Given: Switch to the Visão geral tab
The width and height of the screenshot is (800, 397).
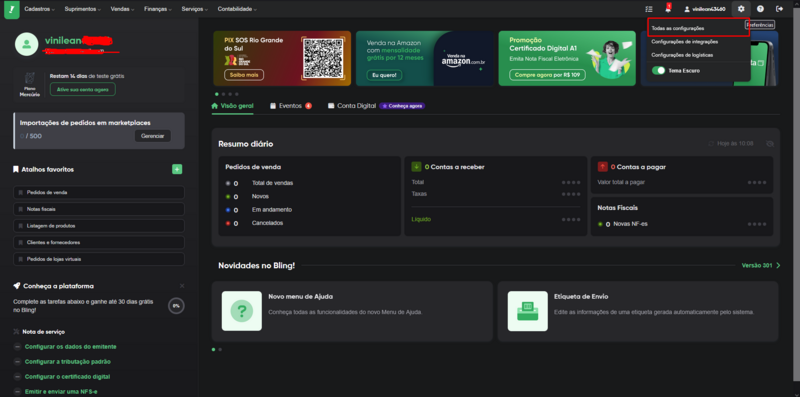Looking at the screenshot, I should click(x=232, y=106).
